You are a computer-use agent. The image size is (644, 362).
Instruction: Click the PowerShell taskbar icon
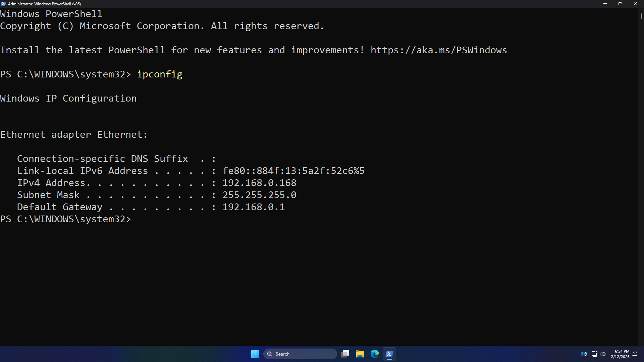point(389,354)
